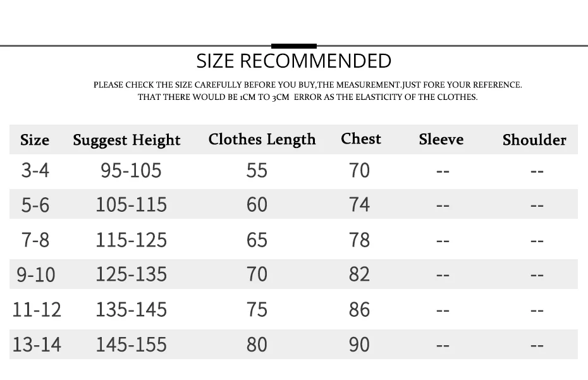Viewport: 588px width, 380px height.
Task: Click the Sleeve column header
Action: pos(441,140)
